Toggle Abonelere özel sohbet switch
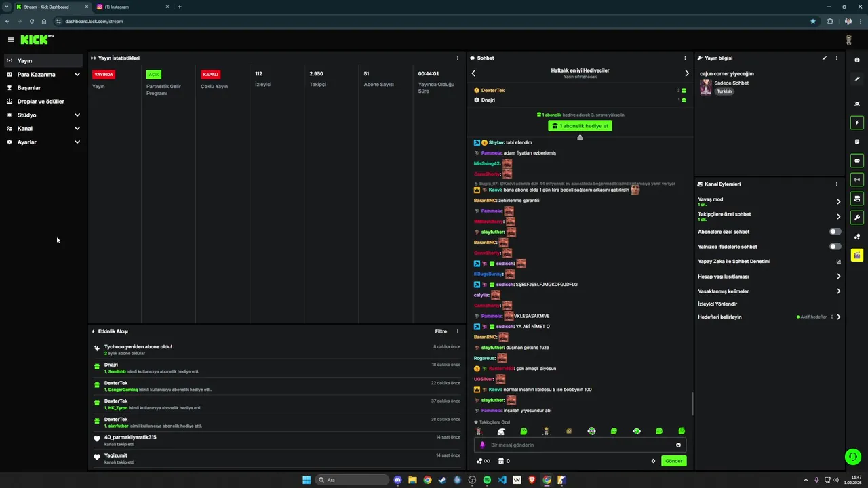The height and width of the screenshot is (488, 868). pos(835,232)
